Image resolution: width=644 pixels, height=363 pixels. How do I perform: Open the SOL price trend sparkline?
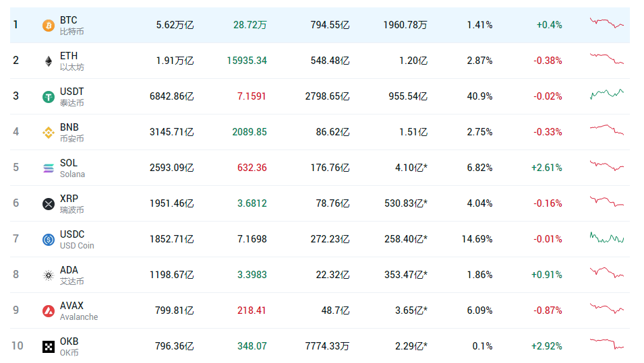pyautogui.click(x=607, y=165)
